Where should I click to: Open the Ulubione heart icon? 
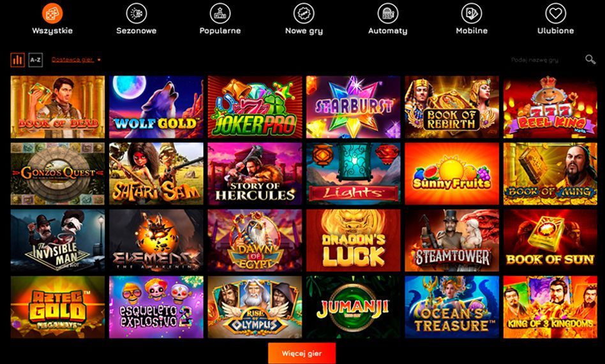coord(555,13)
